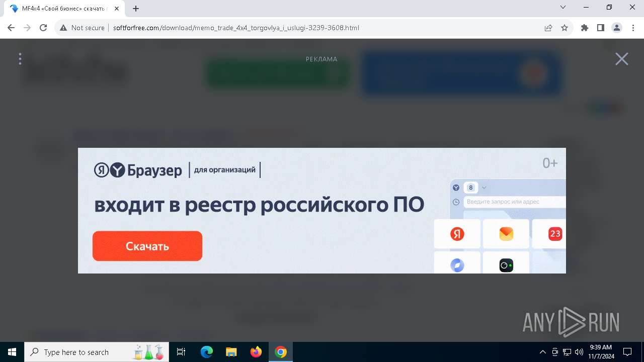Launch Firefox from the taskbar
This screenshot has height=362, width=644.
point(256,352)
